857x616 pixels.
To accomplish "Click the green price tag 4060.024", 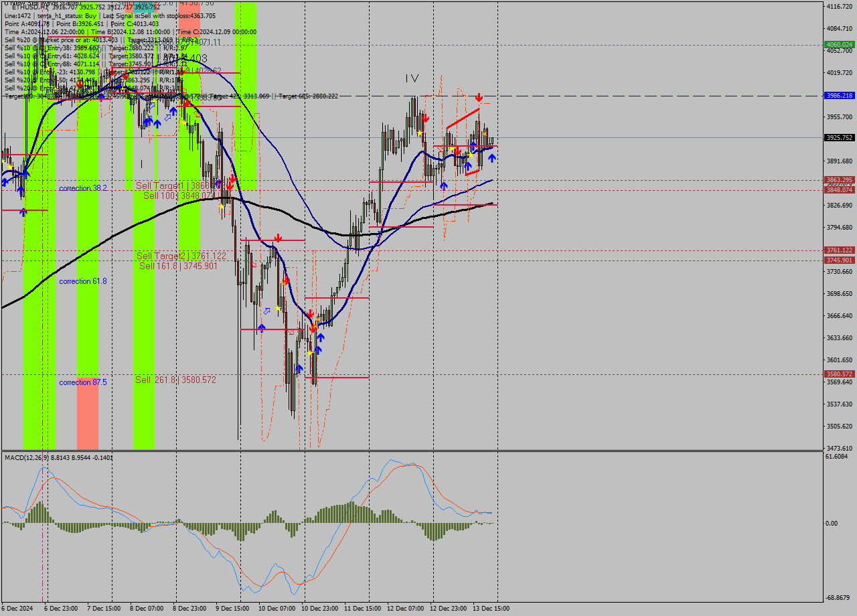I will [840, 45].
